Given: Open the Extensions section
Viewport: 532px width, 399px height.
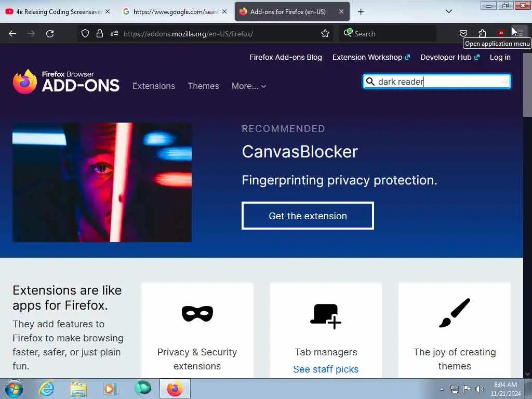Looking at the screenshot, I should pos(154,86).
